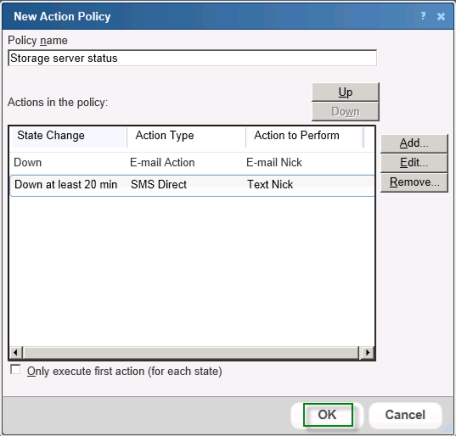Click the Policy name input field
Image resolution: width=456 pixels, height=436 pixels.
click(192, 58)
